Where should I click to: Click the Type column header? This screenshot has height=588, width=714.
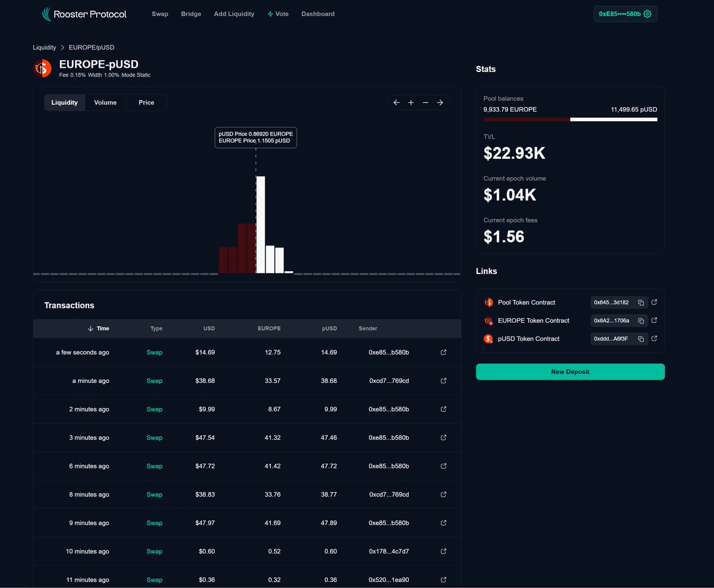(156, 328)
